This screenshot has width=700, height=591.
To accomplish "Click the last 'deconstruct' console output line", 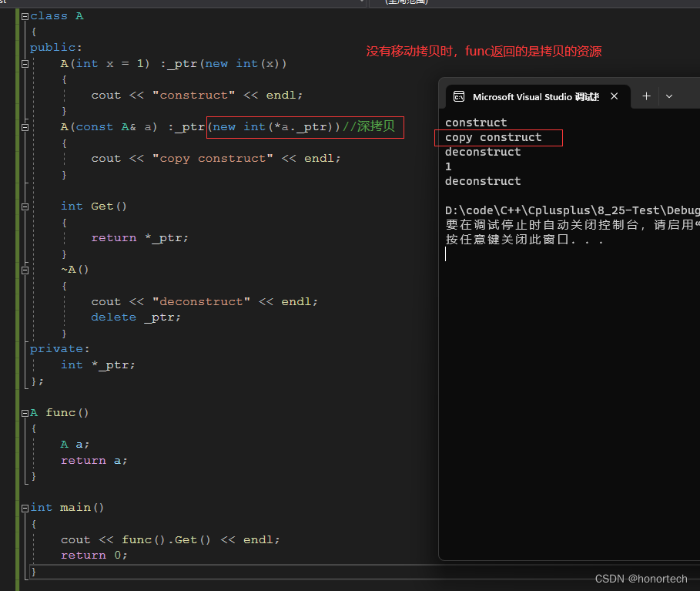I will 483,181.
